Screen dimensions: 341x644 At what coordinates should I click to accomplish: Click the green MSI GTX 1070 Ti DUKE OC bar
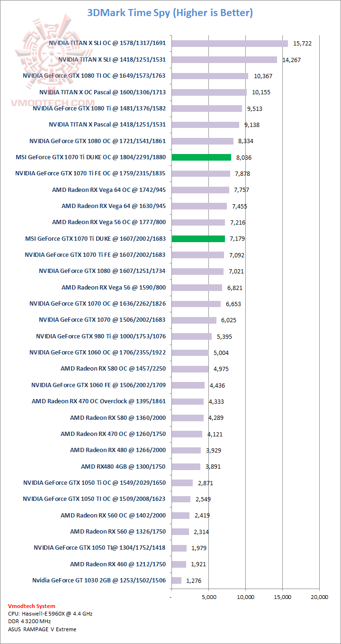coord(201,157)
